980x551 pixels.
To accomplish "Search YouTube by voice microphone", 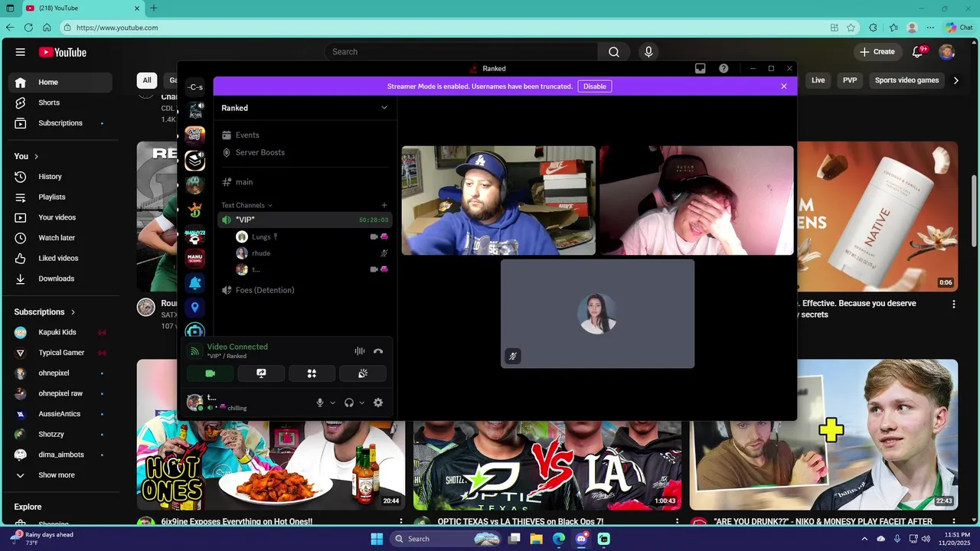I will (648, 52).
